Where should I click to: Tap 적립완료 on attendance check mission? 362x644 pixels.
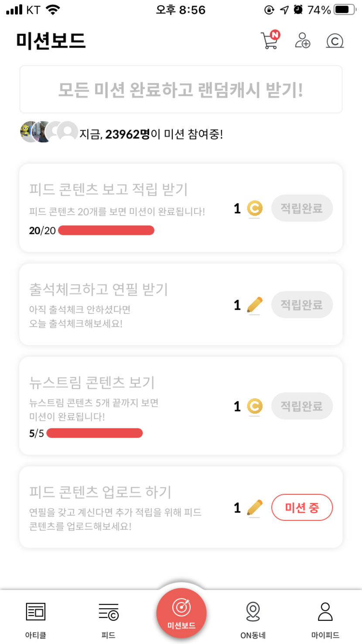[x=302, y=305]
